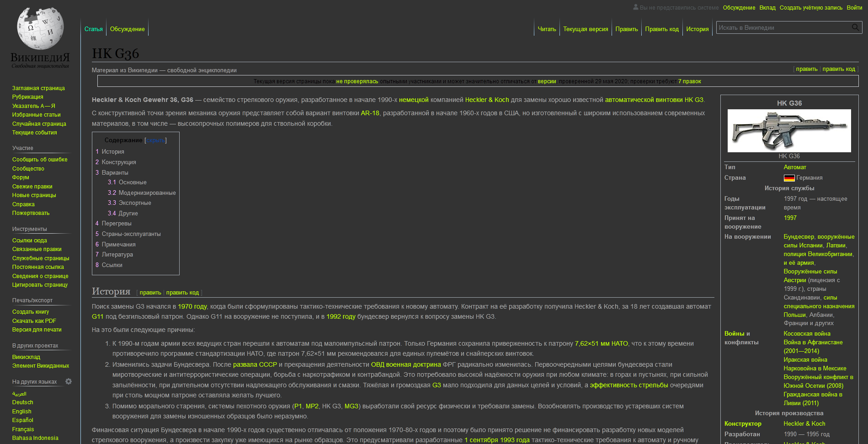Open the История tab

[x=698, y=29]
